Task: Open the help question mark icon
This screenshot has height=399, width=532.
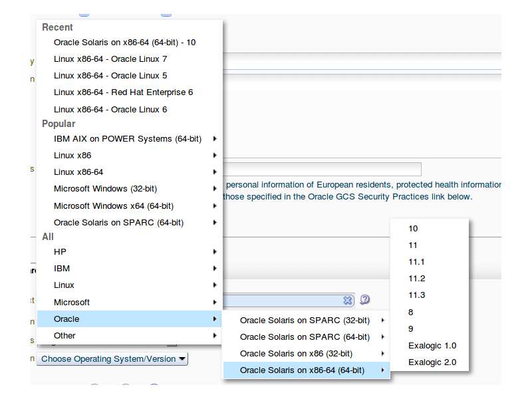Action: tap(364, 300)
